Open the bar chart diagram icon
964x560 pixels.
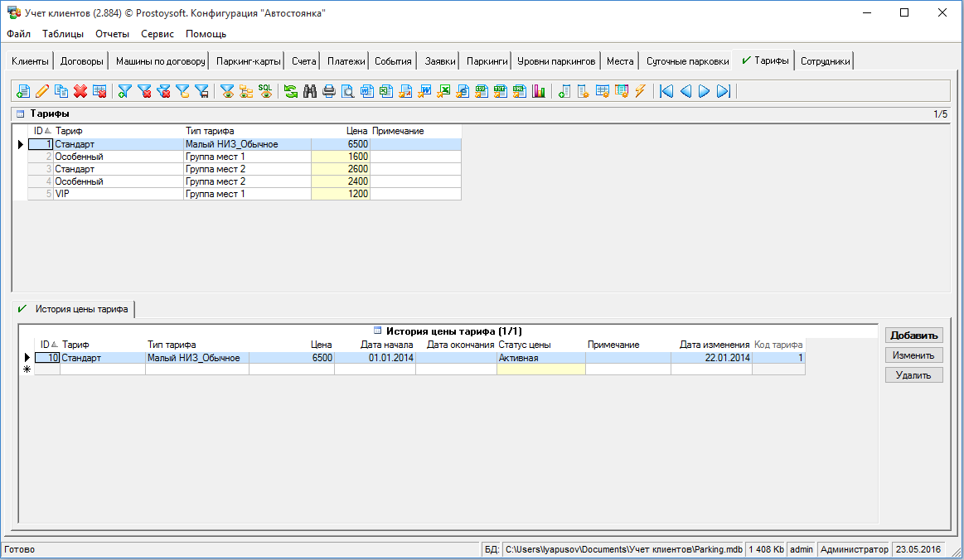539,91
